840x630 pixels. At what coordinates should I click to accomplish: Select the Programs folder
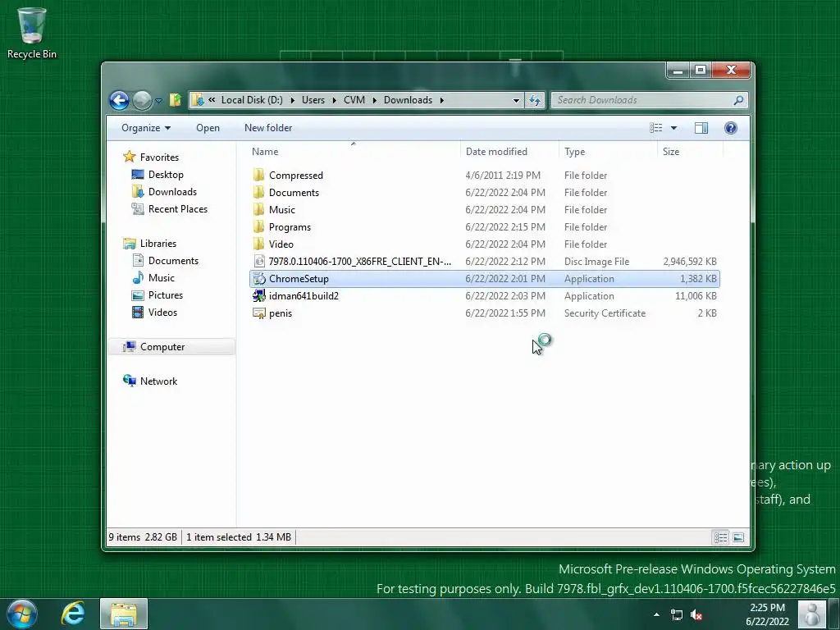coord(484,227)
